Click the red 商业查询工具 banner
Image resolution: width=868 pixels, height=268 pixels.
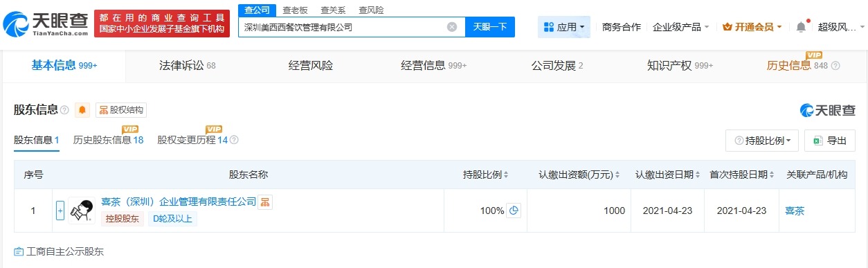pos(163,23)
